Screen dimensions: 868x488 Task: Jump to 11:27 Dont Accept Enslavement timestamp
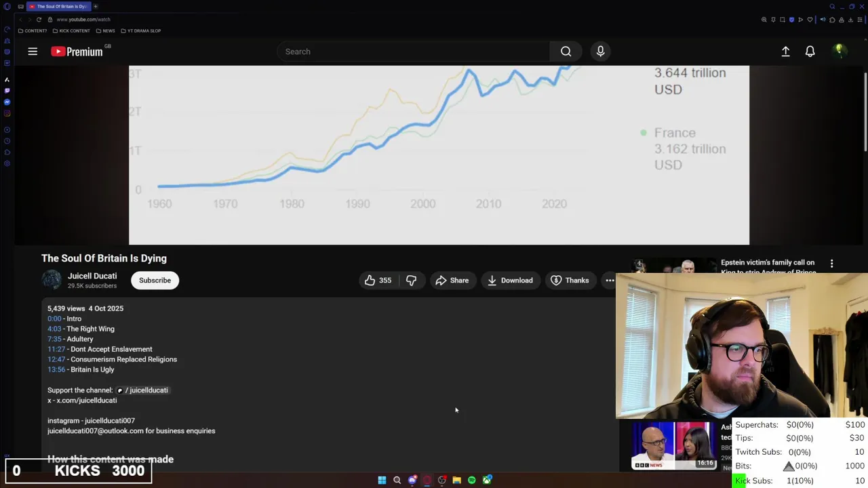click(x=56, y=349)
